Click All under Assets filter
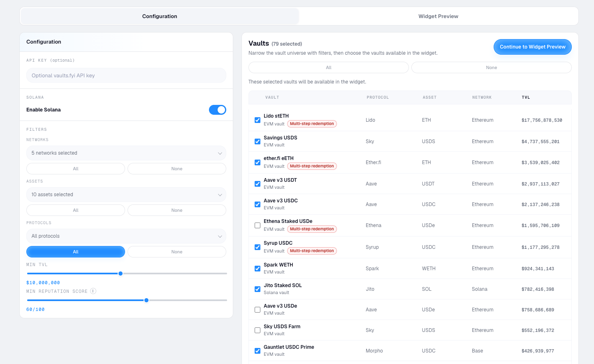Image resolution: width=594 pixels, height=364 pixels. point(76,210)
